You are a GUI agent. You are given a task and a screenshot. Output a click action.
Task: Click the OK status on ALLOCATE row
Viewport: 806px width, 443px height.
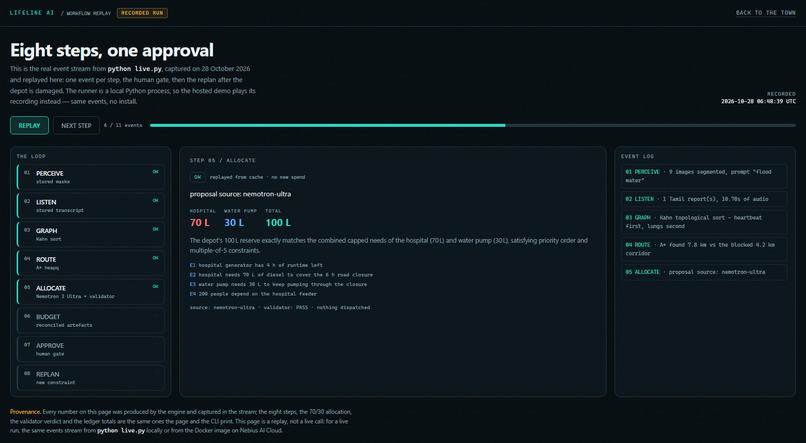point(155,287)
